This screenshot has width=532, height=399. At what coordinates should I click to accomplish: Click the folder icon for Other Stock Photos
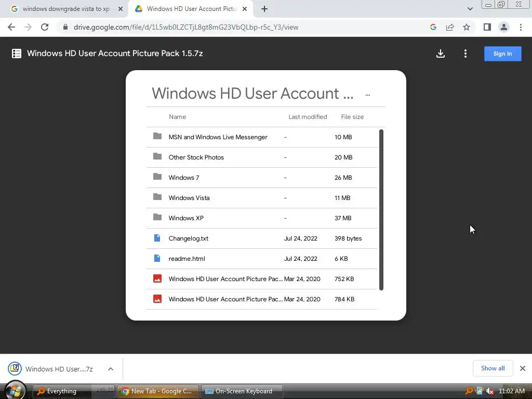coord(157,156)
